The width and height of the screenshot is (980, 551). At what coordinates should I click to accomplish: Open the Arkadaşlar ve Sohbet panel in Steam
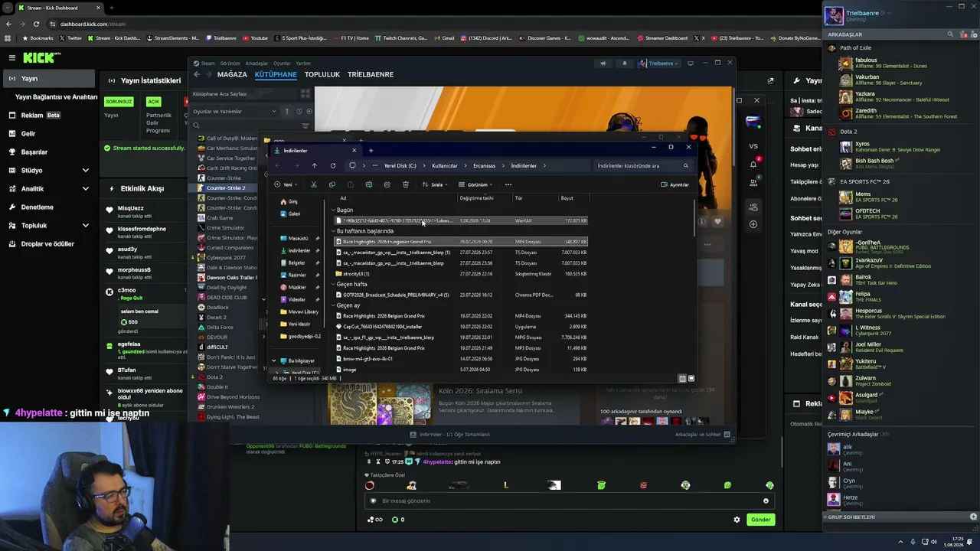[x=703, y=435]
